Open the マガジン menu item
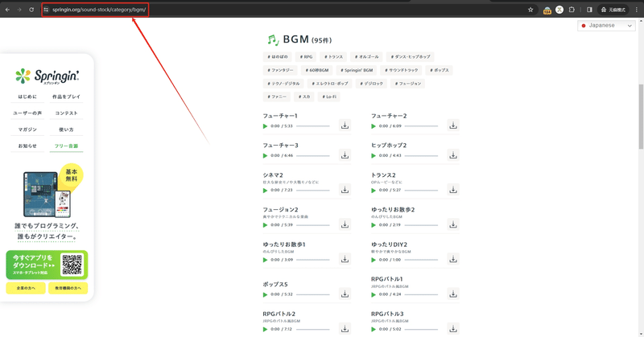This screenshot has height=337, width=644. [x=27, y=129]
